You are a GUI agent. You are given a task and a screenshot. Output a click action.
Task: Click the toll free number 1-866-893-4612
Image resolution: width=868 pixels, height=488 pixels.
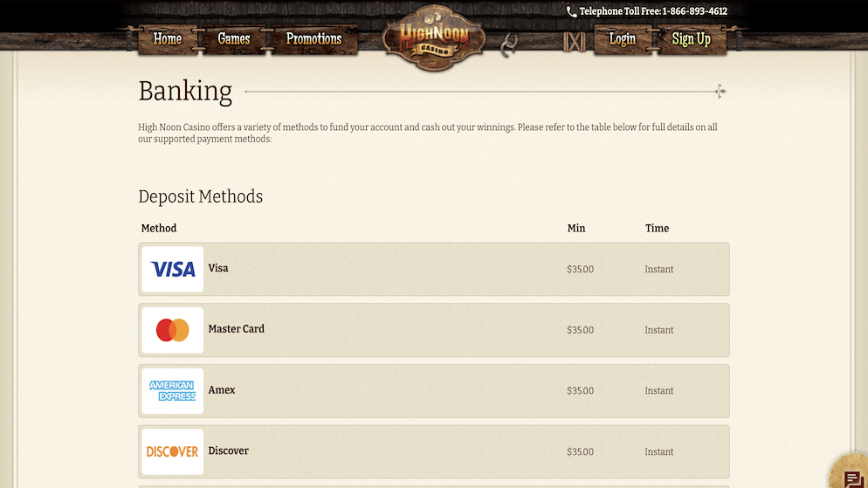point(694,11)
